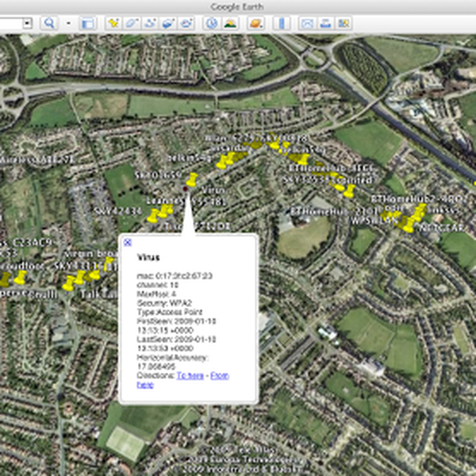Select the Add Path tool
476x476 pixels.
click(149, 23)
